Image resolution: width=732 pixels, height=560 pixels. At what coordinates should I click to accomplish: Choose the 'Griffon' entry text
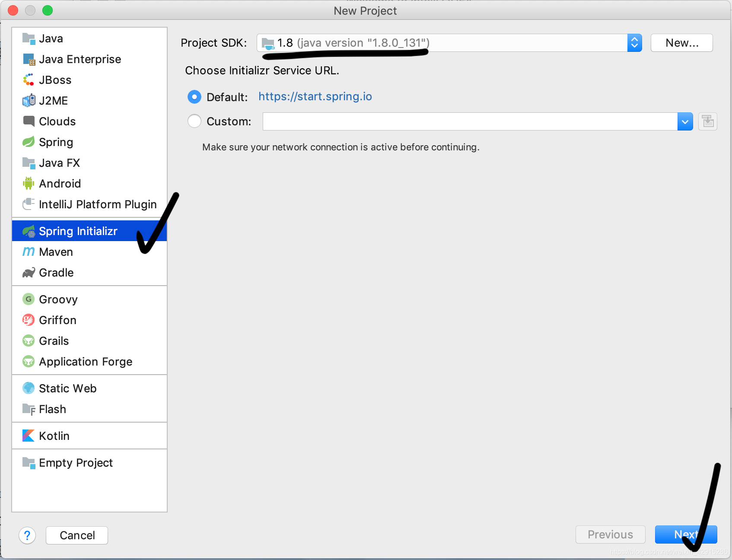pyautogui.click(x=57, y=320)
